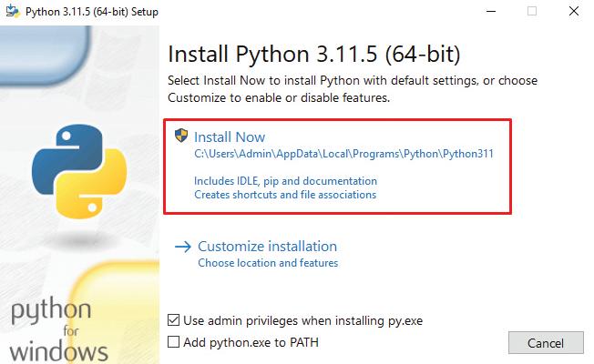The width and height of the screenshot is (594, 364).
Task: Cancel the Python setup
Action: click(x=546, y=343)
